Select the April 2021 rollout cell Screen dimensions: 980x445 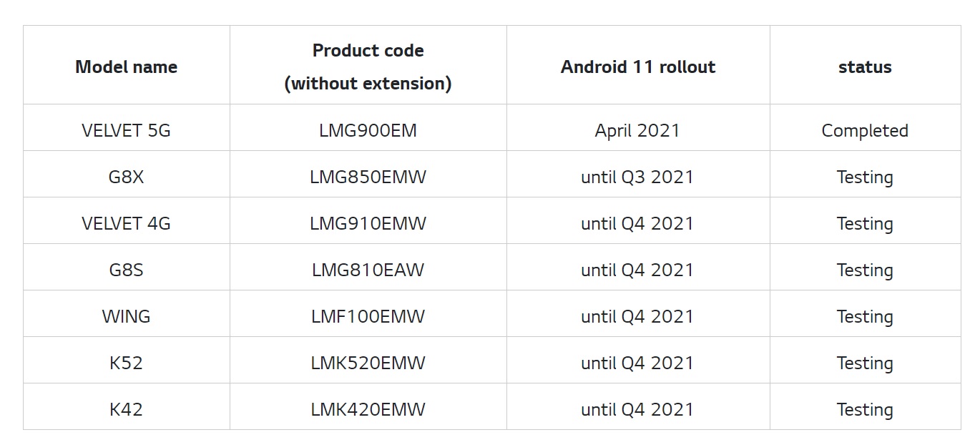pos(637,131)
